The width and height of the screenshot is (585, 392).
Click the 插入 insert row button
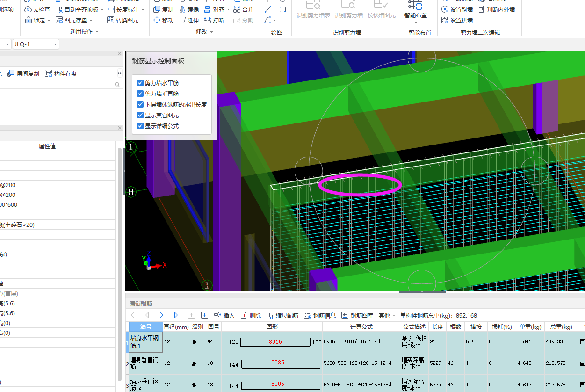pyautogui.click(x=224, y=315)
